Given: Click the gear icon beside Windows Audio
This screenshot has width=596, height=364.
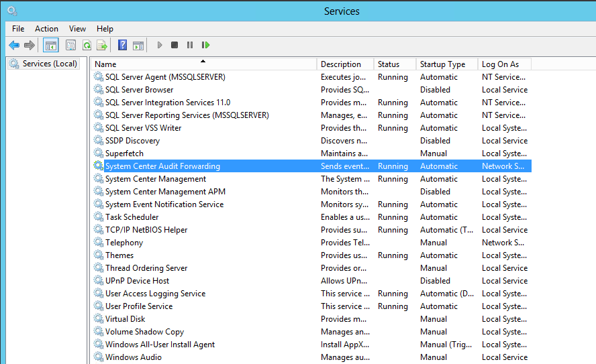Looking at the screenshot, I should [99, 357].
